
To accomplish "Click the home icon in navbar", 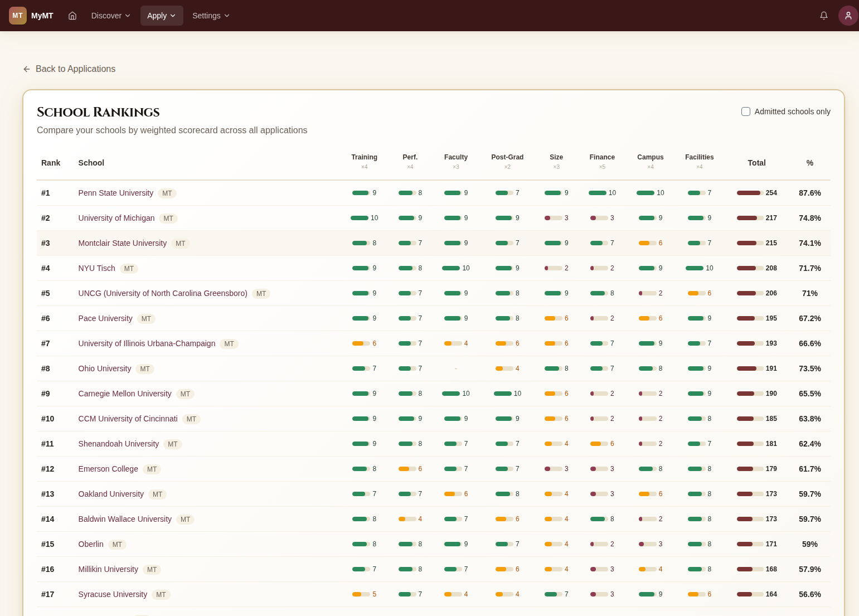I will pyautogui.click(x=72, y=16).
